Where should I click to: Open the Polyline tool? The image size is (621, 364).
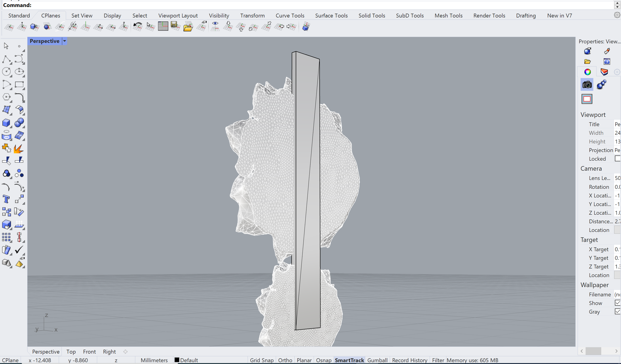(6, 59)
